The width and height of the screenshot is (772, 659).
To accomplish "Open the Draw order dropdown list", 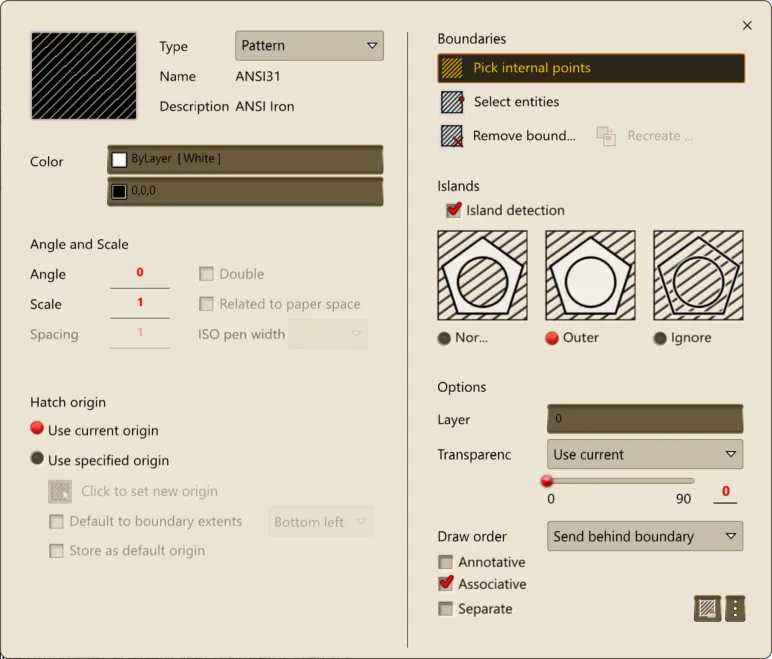I will [x=644, y=536].
